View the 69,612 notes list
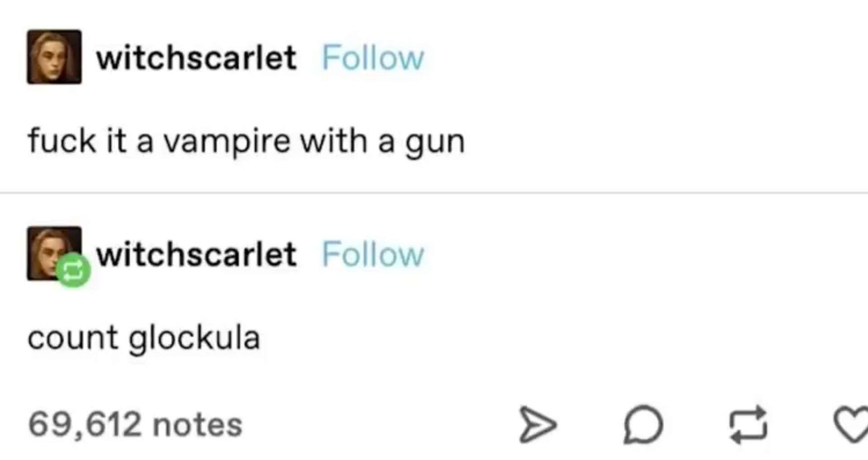 click(135, 425)
